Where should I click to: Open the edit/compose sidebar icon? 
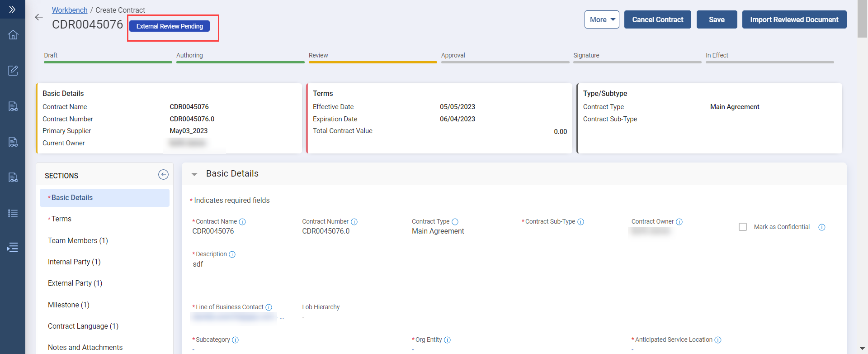pos(13,71)
